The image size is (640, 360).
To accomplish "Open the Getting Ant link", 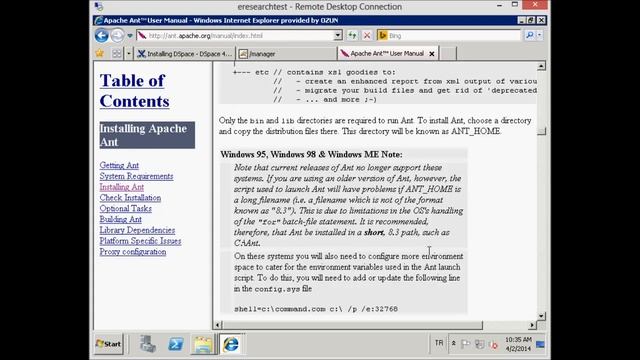I will click(119, 165).
